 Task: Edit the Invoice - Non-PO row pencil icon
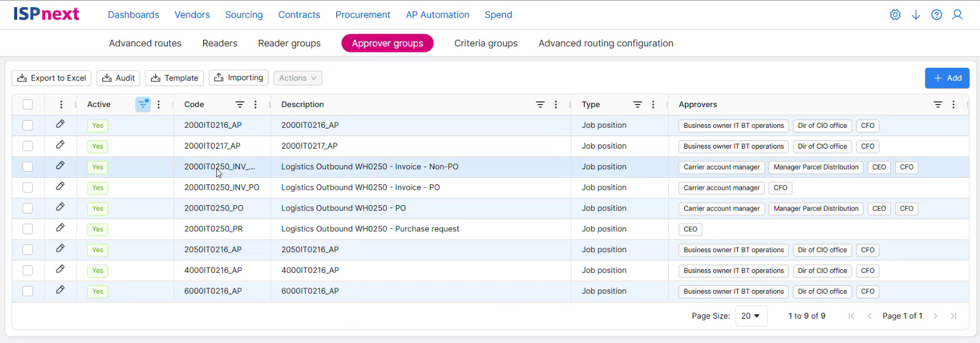tap(60, 166)
